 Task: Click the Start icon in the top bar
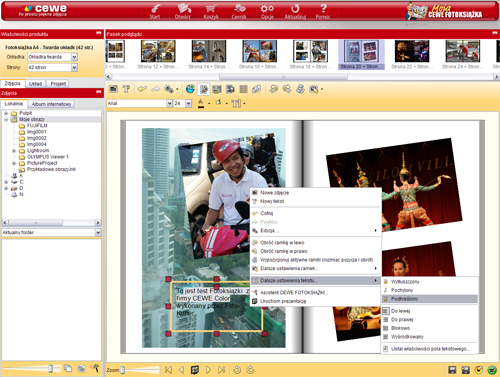coord(155,11)
